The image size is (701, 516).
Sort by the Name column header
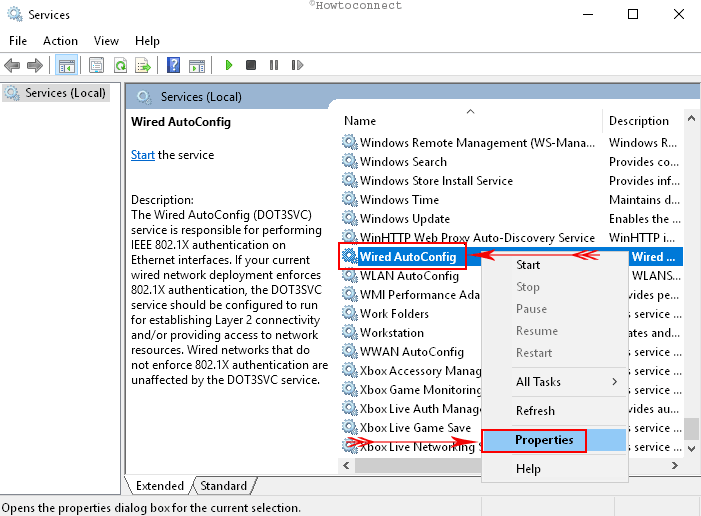pyautogui.click(x=469, y=121)
